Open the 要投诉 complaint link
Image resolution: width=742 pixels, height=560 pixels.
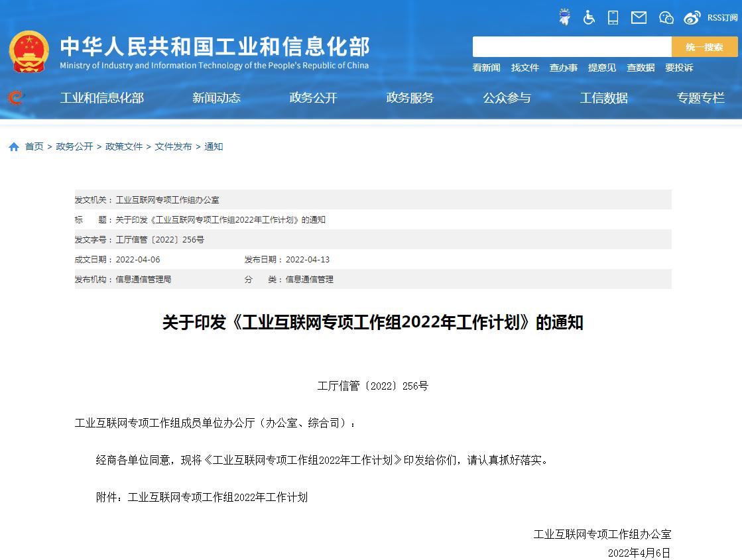pos(679,68)
